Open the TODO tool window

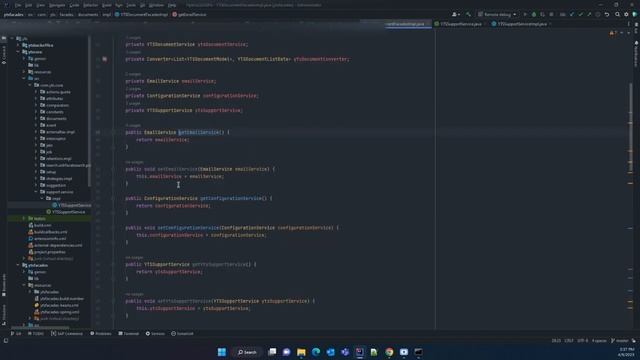pos(36,333)
